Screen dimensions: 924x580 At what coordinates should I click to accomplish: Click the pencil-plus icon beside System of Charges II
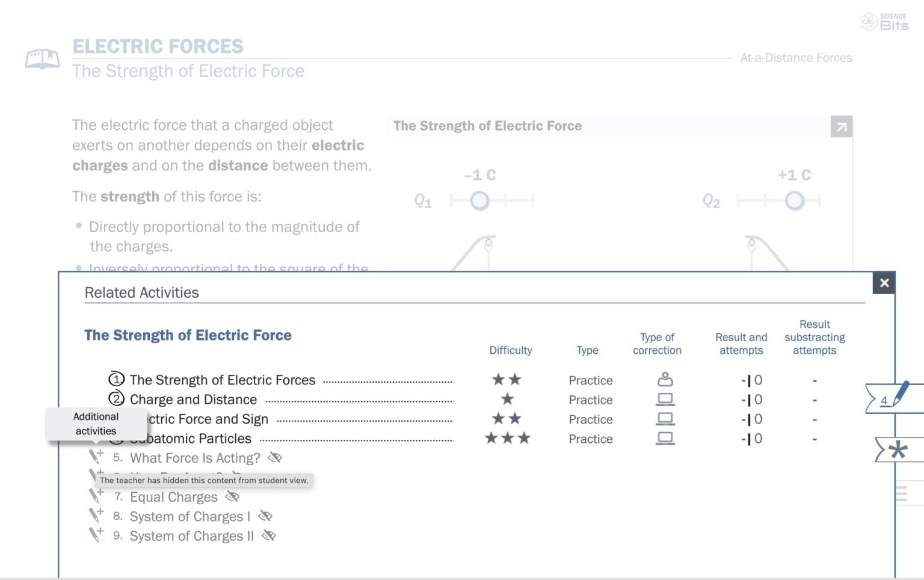point(96,535)
